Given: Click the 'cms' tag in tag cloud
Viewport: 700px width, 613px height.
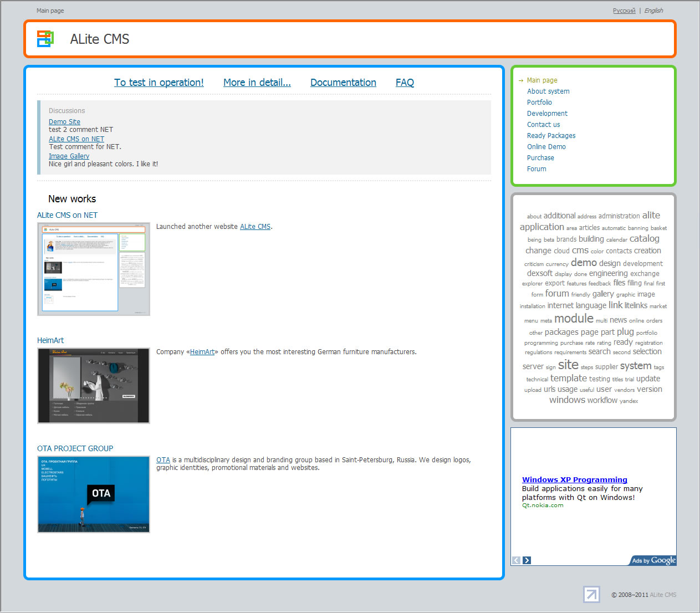Looking at the screenshot, I should (580, 251).
